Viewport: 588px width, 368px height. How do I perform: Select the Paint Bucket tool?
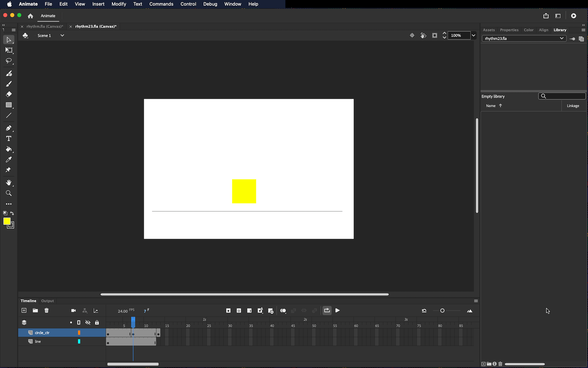tap(9, 149)
